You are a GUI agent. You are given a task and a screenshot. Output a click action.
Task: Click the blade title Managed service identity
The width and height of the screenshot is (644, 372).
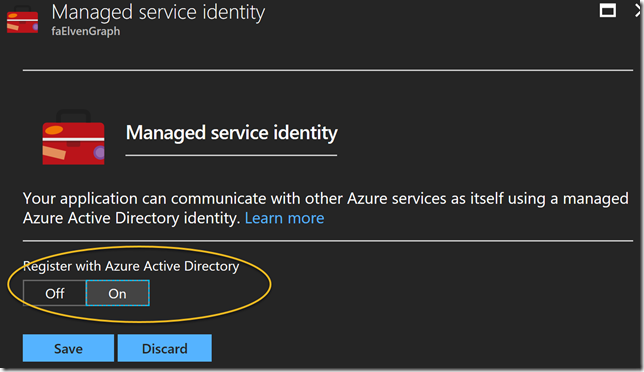click(158, 12)
